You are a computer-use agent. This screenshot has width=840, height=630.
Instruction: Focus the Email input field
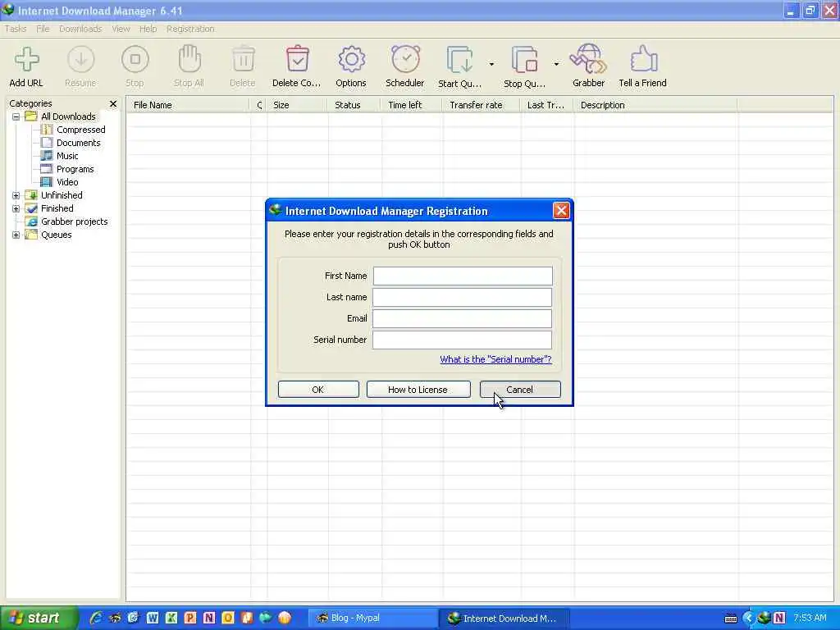tap(463, 319)
